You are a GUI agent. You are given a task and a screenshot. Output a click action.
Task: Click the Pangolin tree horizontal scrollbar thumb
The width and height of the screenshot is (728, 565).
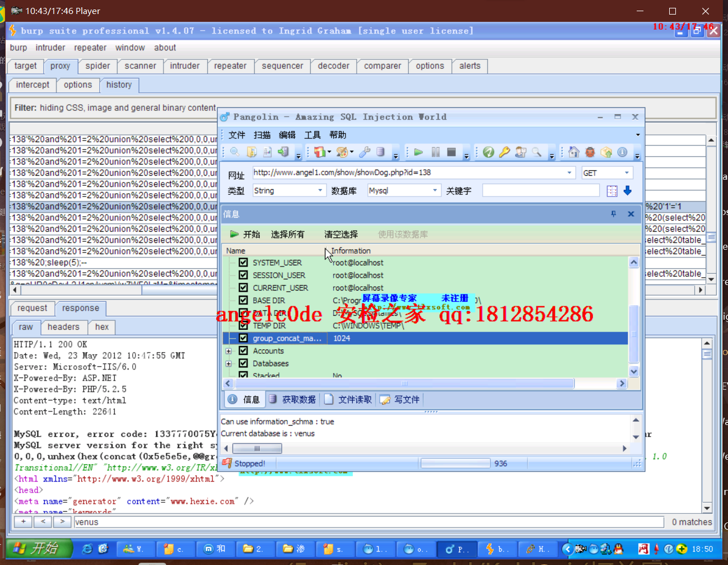pos(404,384)
